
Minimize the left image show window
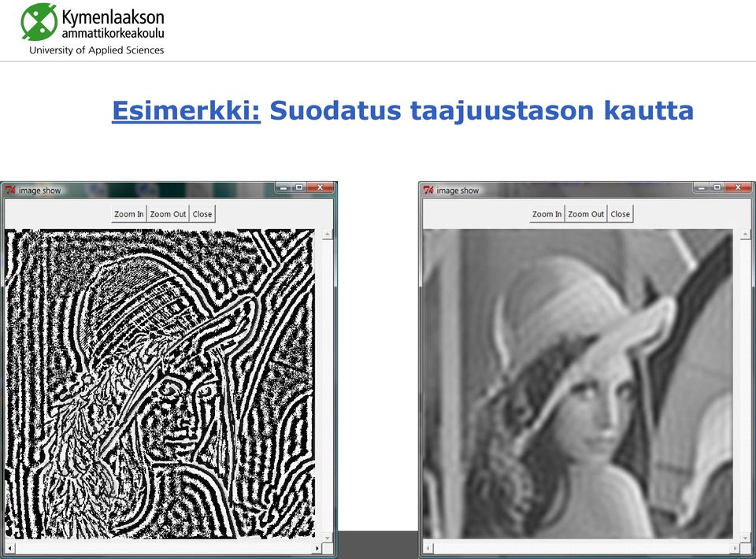pyautogui.click(x=283, y=187)
